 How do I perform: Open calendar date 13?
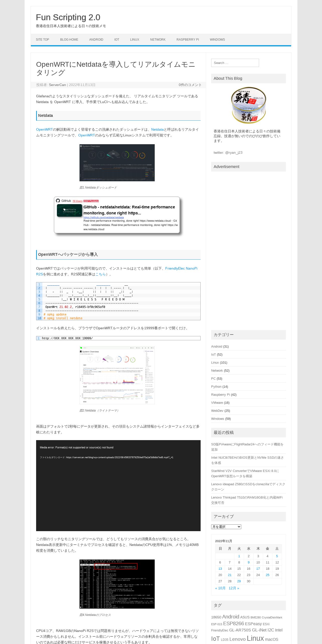[x=220, y=569]
